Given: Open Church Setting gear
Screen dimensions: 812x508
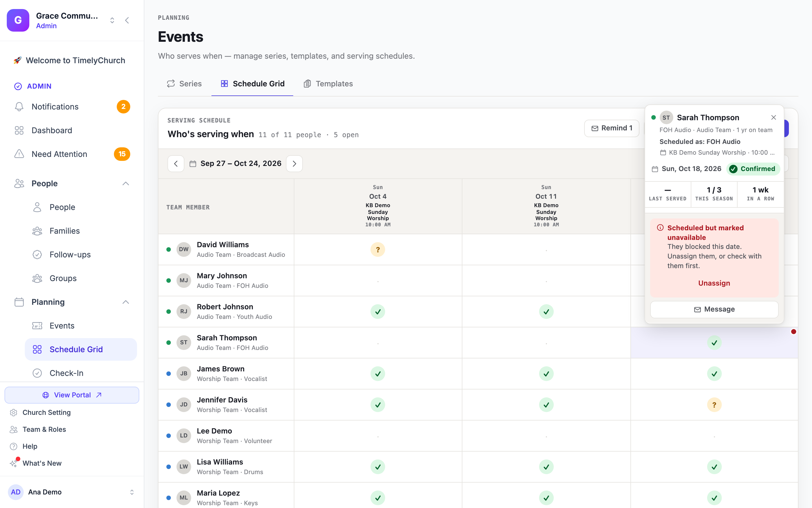Looking at the screenshot, I should 46,412.
